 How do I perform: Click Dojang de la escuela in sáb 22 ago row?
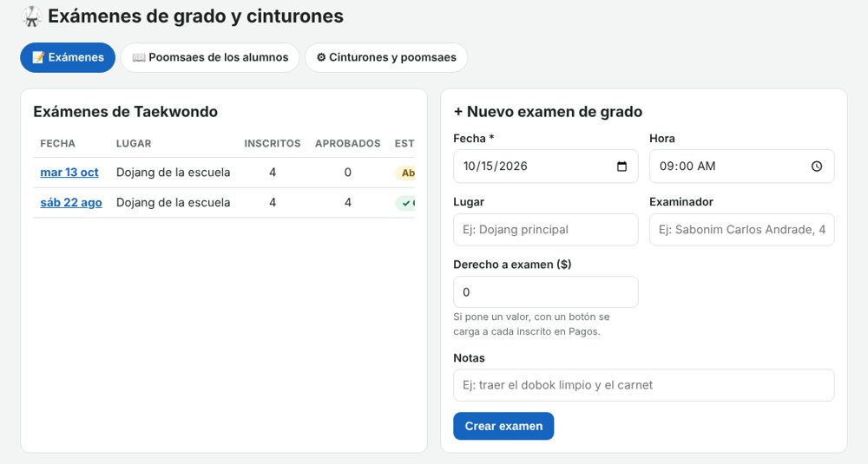point(173,202)
